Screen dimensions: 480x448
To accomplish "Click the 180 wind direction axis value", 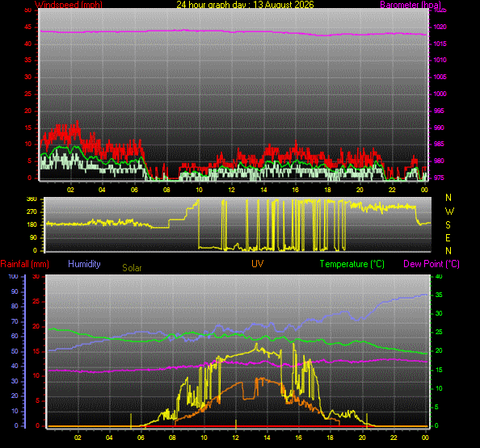I will click(32, 224).
